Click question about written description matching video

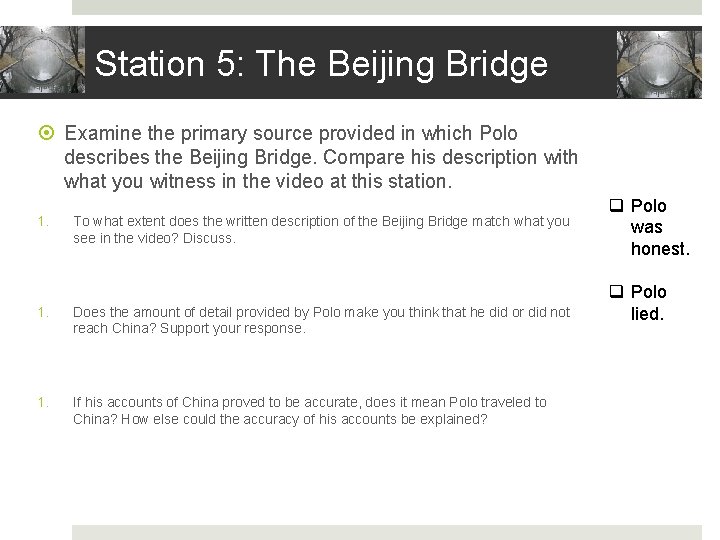point(321,230)
